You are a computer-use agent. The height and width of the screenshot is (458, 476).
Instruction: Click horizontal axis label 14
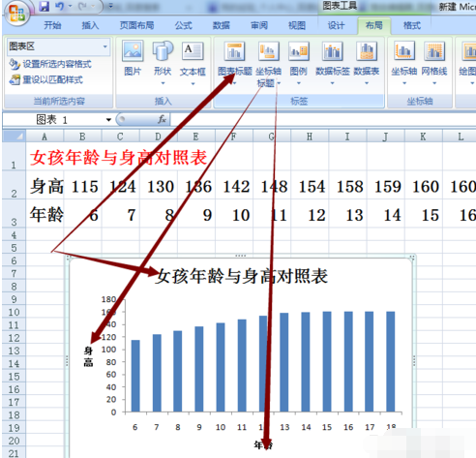click(306, 427)
